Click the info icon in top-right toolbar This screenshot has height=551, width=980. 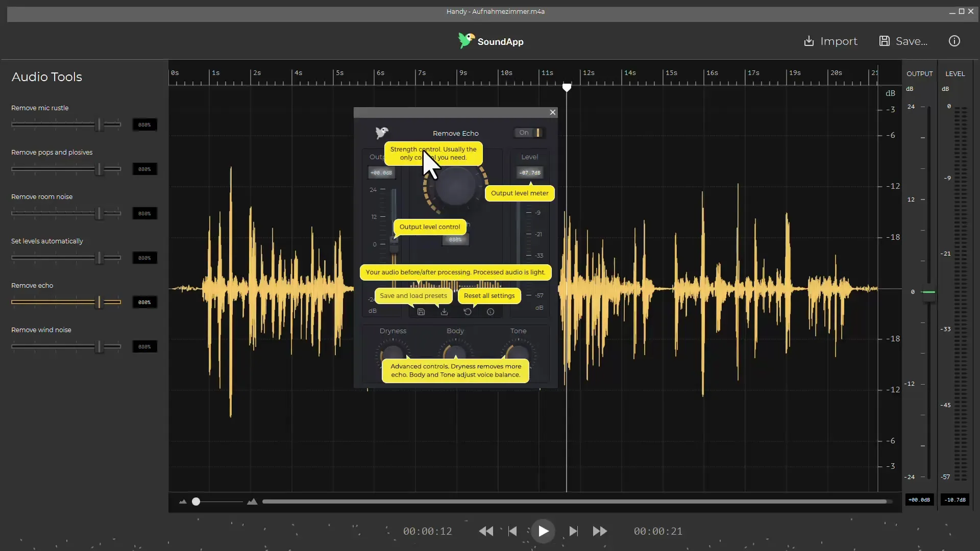[954, 41]
